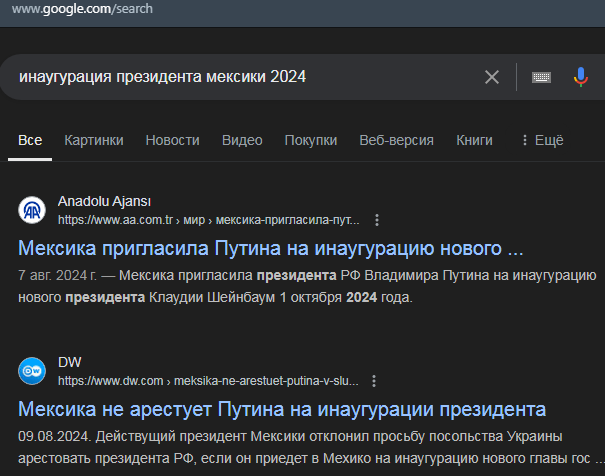605x476 pixels.
Task: Expand the Ещё more filters menu
Action: 542,140
